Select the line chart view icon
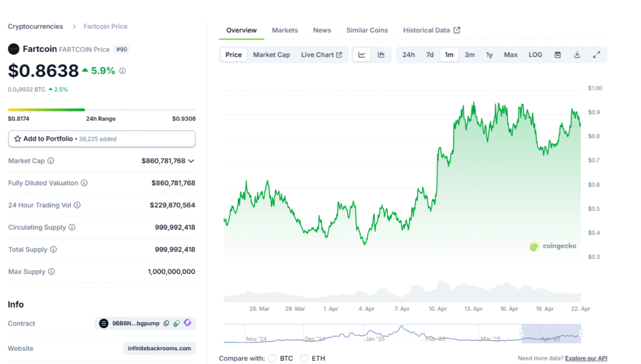The image size is (641, 364). (362, 55)
